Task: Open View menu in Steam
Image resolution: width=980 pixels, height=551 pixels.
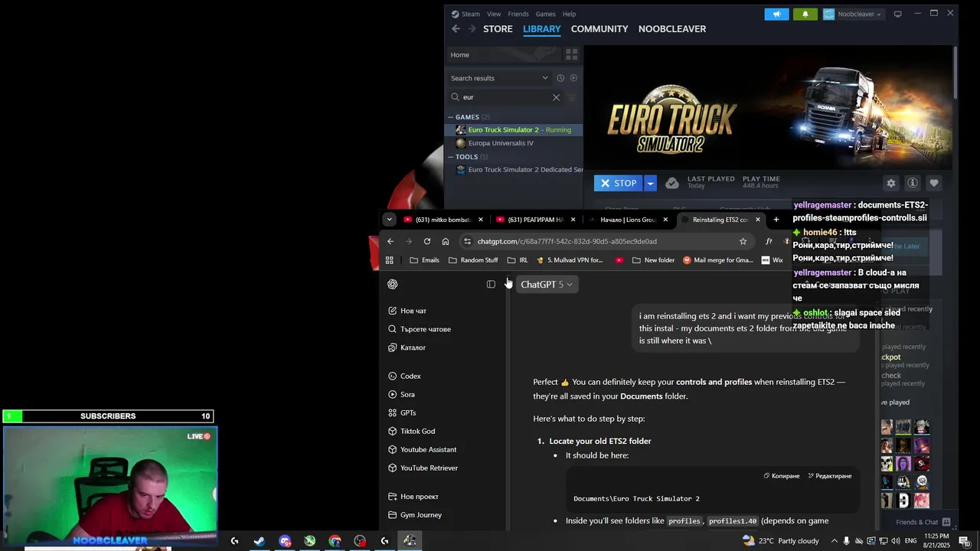Action: click(x=494, y=14)
